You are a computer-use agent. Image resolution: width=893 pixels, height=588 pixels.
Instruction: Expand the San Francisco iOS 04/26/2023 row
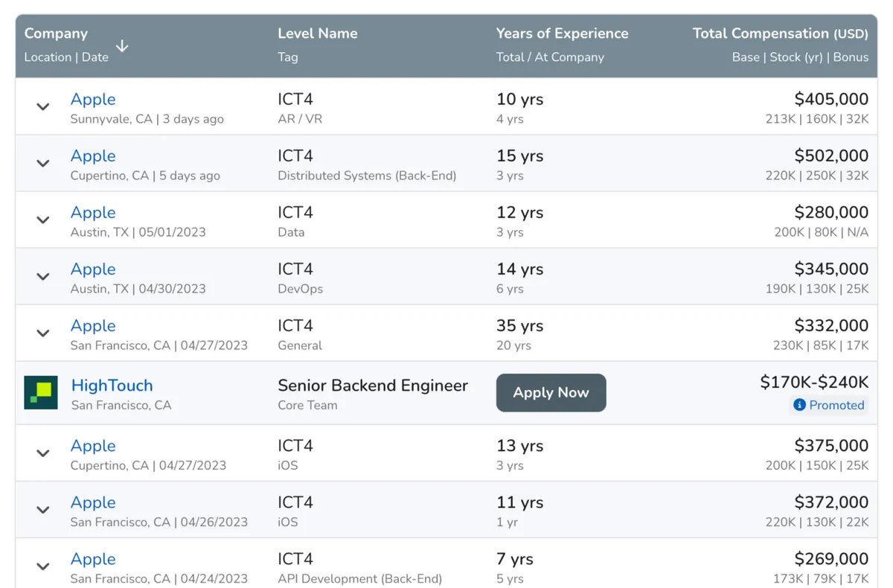(43, 510)
